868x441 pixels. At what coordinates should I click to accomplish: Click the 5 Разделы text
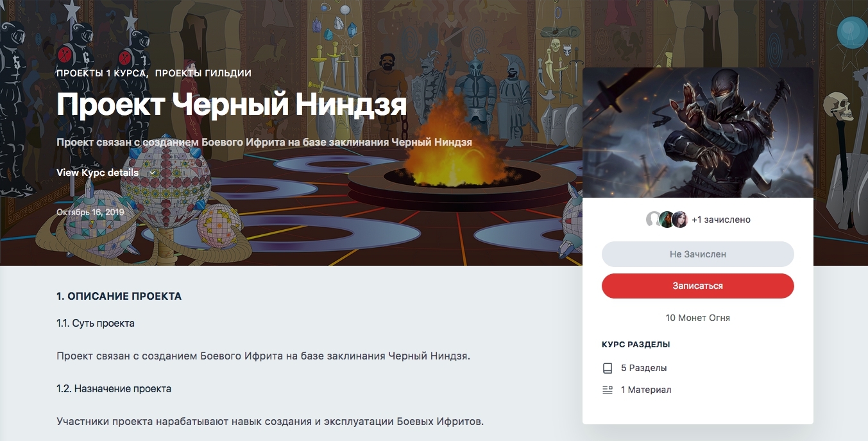coord(644,368)
